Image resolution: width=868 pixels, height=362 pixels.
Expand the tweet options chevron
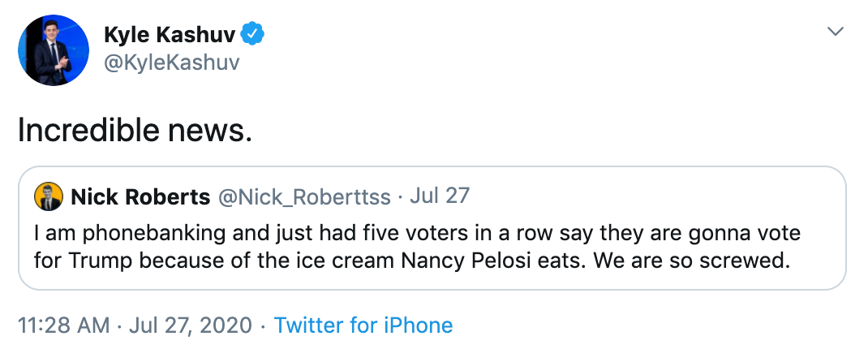[836, 32]
